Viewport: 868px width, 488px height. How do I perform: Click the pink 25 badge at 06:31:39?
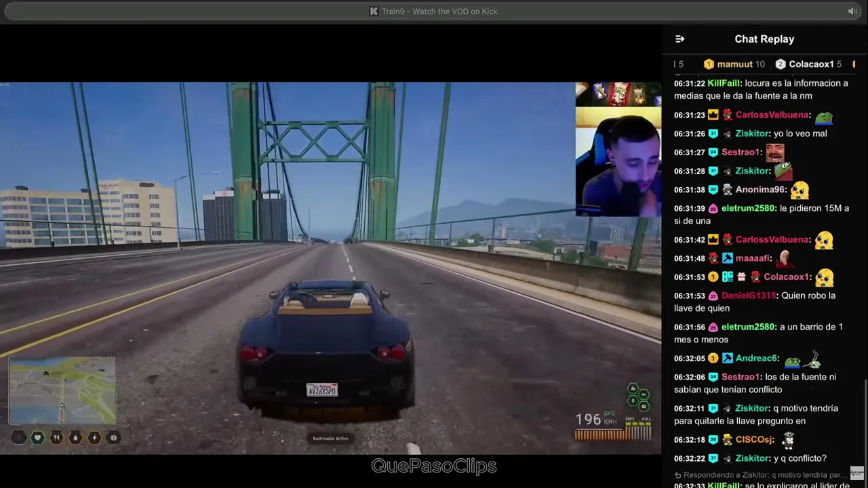pyautogui.click(x=713, y=209)
